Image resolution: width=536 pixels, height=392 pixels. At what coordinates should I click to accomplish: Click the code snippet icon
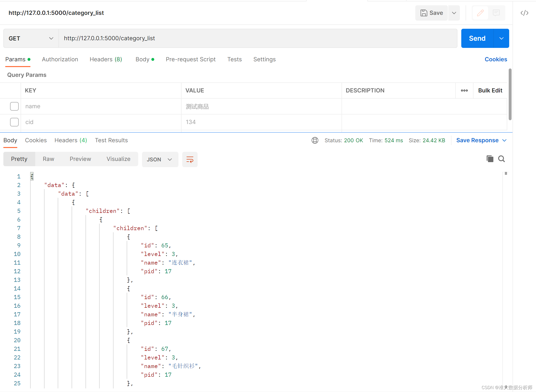pyautogui.click(x=524, y=13)
